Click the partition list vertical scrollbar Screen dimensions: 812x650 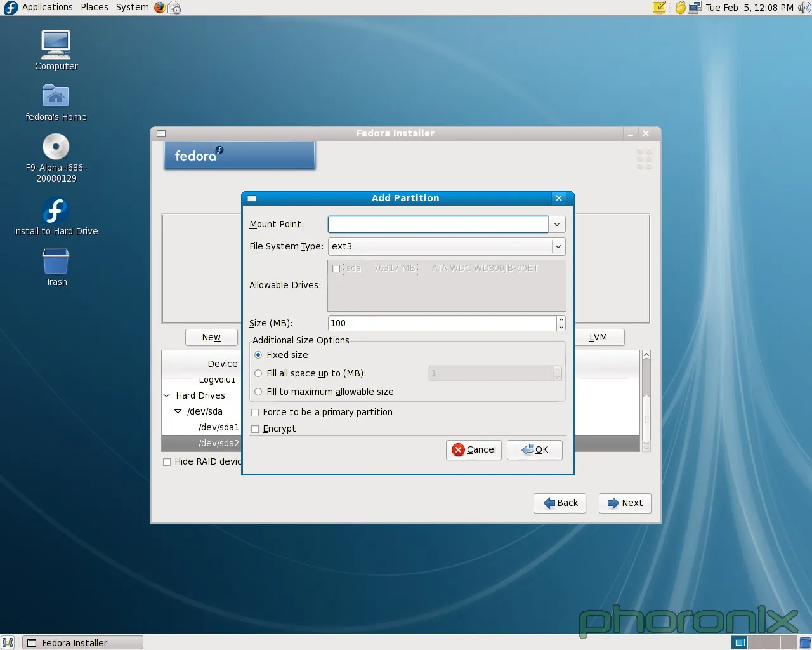pyautogui.click(x=646, y=401)
